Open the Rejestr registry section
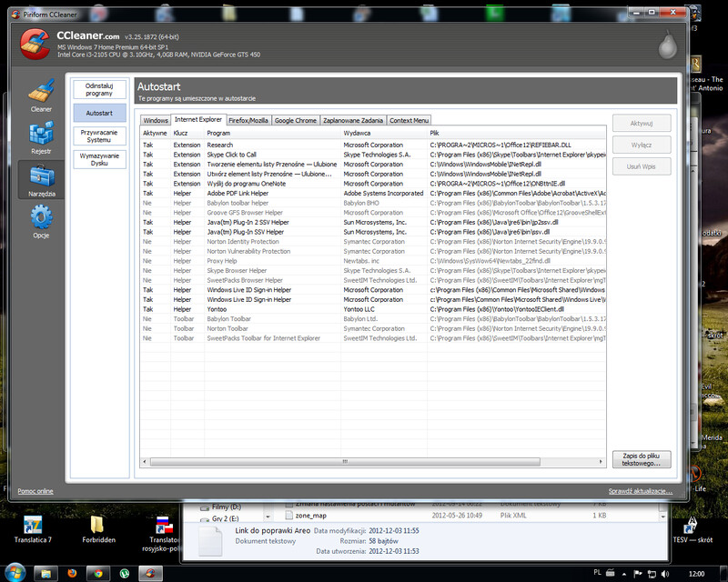 [x=41, y=136]
